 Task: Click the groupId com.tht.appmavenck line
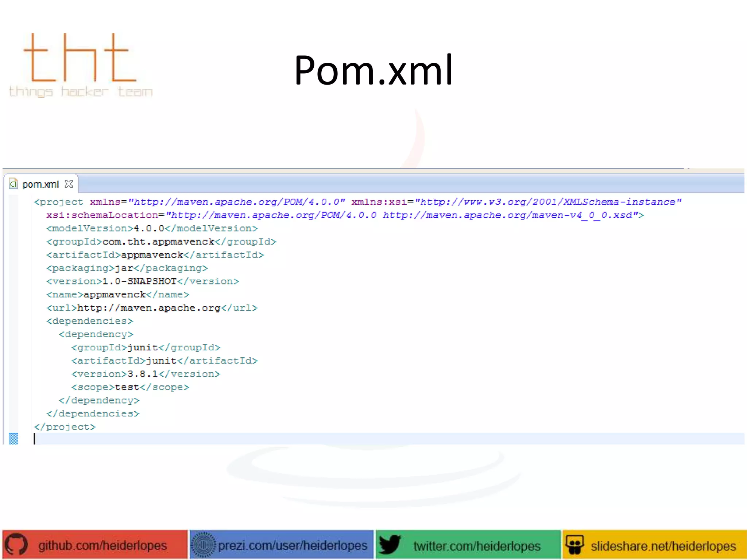click(x=161, y=242)
